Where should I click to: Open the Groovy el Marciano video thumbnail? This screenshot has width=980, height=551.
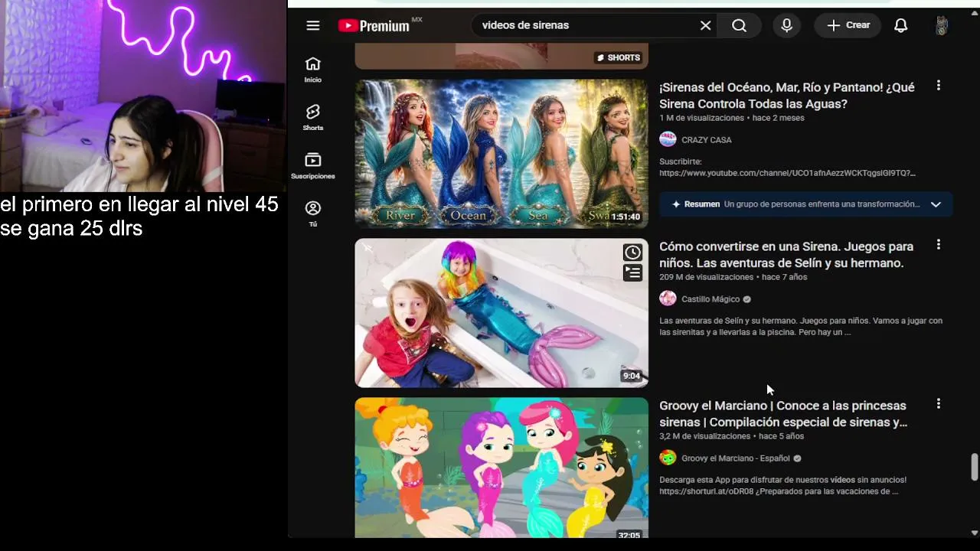[x=501, y=468]
